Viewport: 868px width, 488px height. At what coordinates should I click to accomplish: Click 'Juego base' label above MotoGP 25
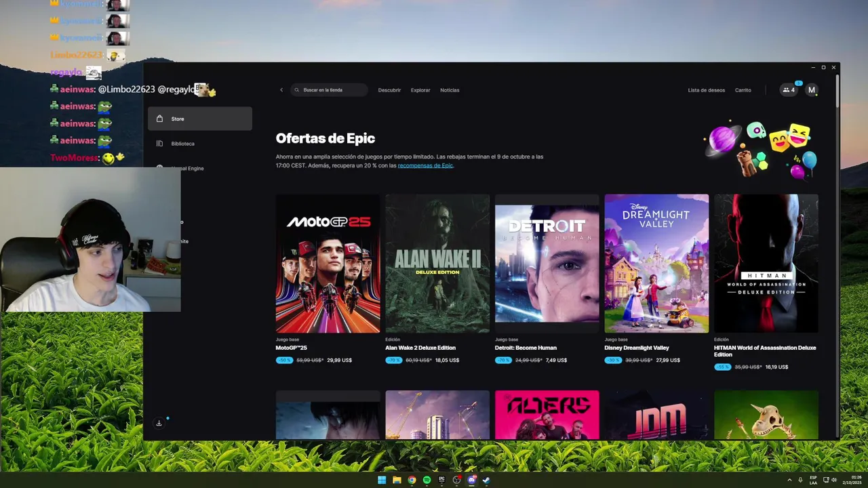tap(288, 340)
